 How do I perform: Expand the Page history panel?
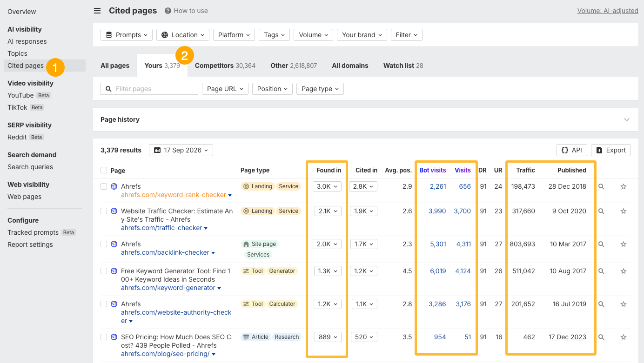[627, 119]
